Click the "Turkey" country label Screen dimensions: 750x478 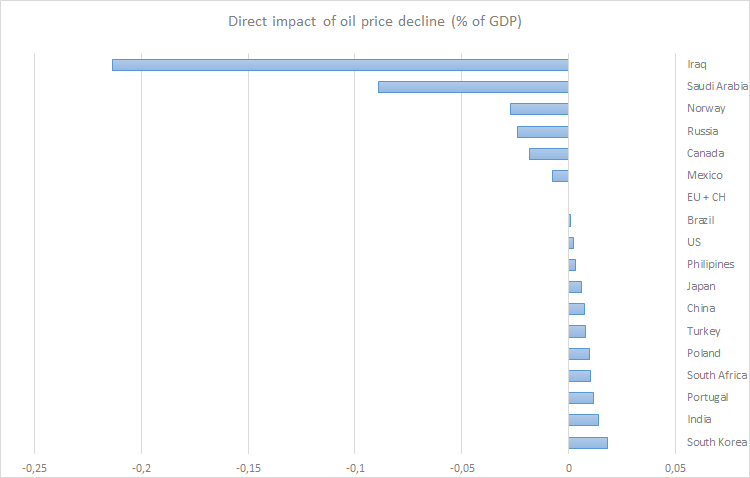tap(704, 331)
